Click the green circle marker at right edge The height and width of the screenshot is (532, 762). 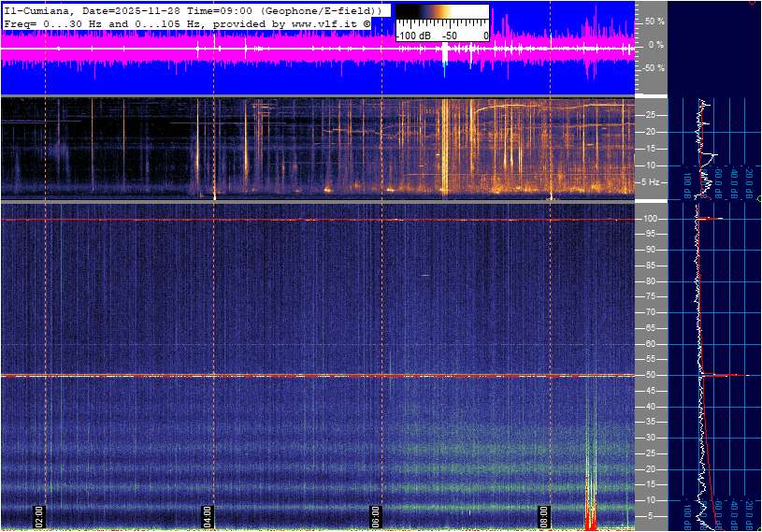[x=758, y=198]
